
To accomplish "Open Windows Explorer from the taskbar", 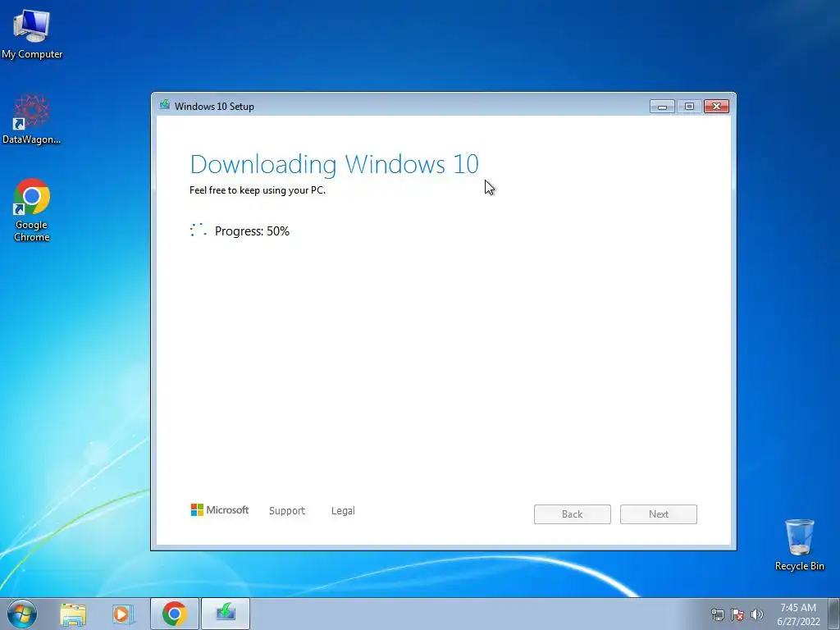I will [73, 614].
